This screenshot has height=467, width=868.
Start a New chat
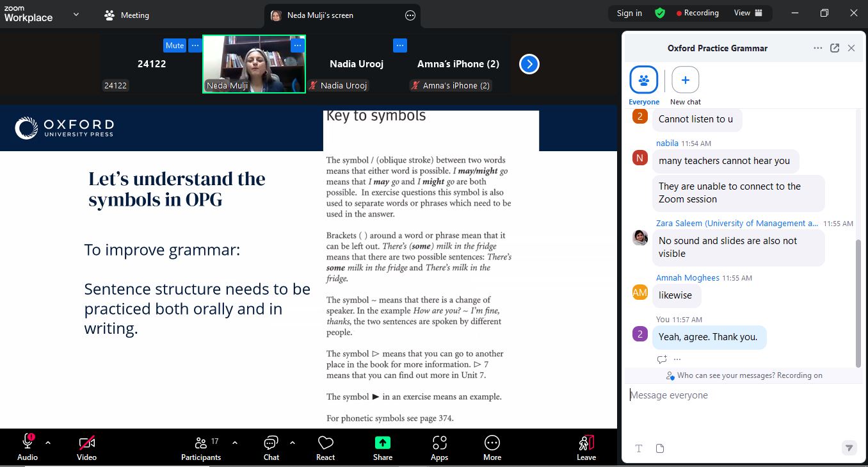(x=686, y=85)
